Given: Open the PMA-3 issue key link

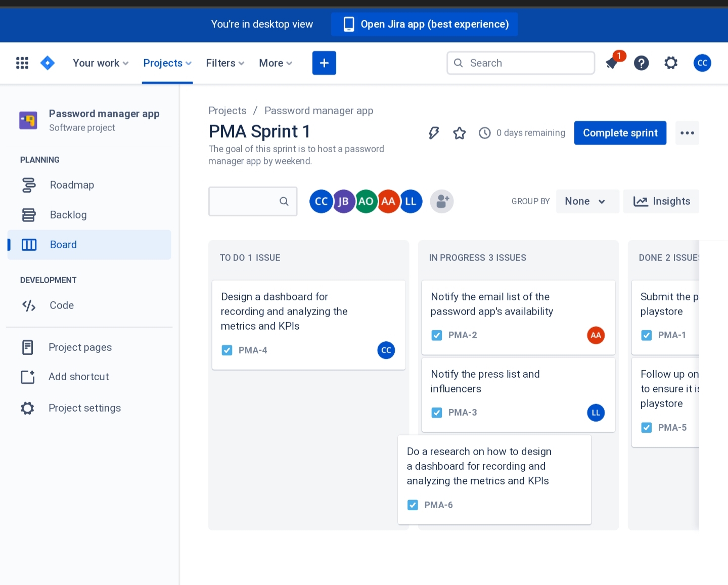Looking at the screenshot, I should pos(463,413).
